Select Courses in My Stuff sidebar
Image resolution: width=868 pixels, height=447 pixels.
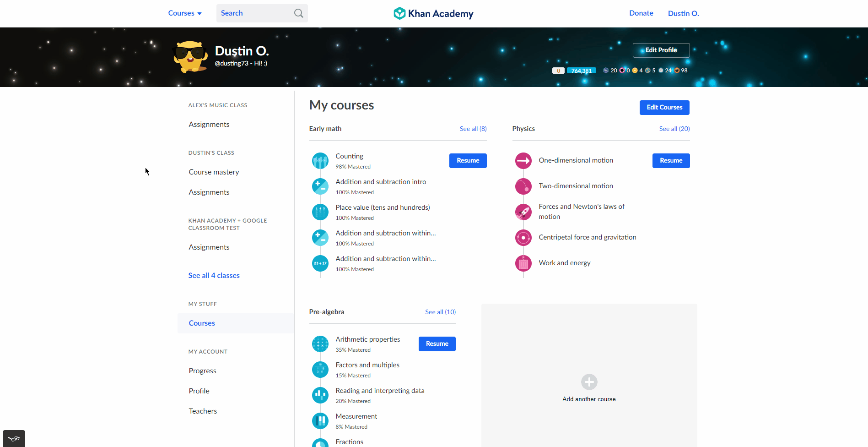236,323
